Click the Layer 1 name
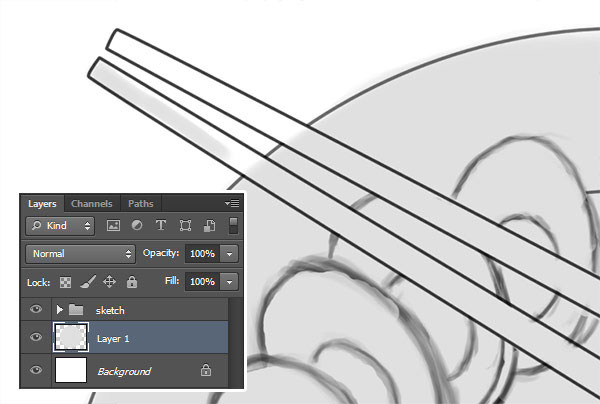The width and height of the screenshot is (600, 404). coord(113,339)
